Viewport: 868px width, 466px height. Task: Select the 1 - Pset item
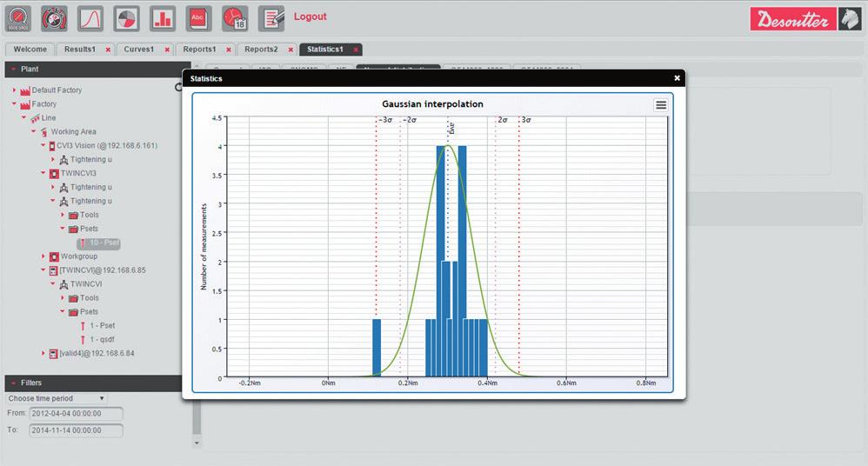pos(103,325)
